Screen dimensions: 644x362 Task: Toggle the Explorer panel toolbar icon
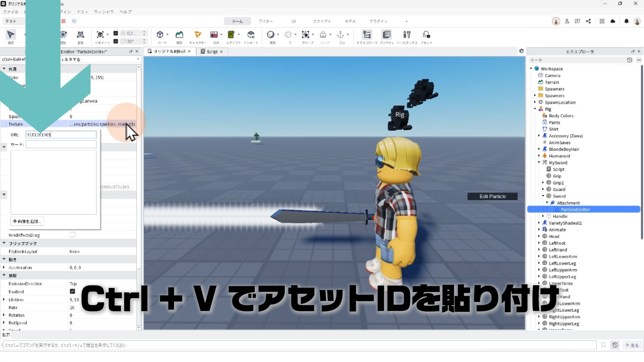pyautogui.click(x=367, y=35)
